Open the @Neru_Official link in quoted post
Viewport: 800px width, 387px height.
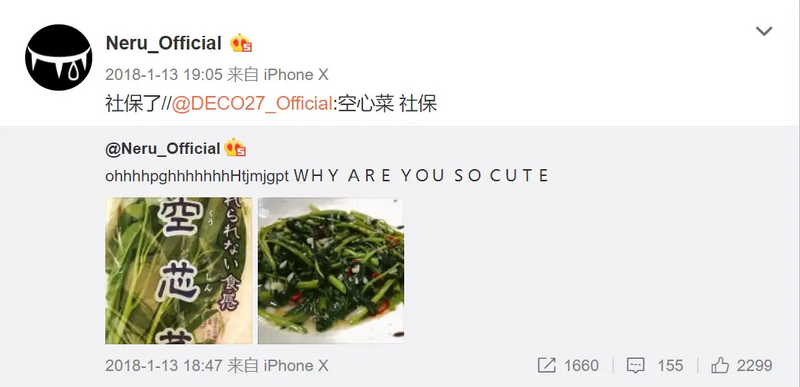coord(163,148)
